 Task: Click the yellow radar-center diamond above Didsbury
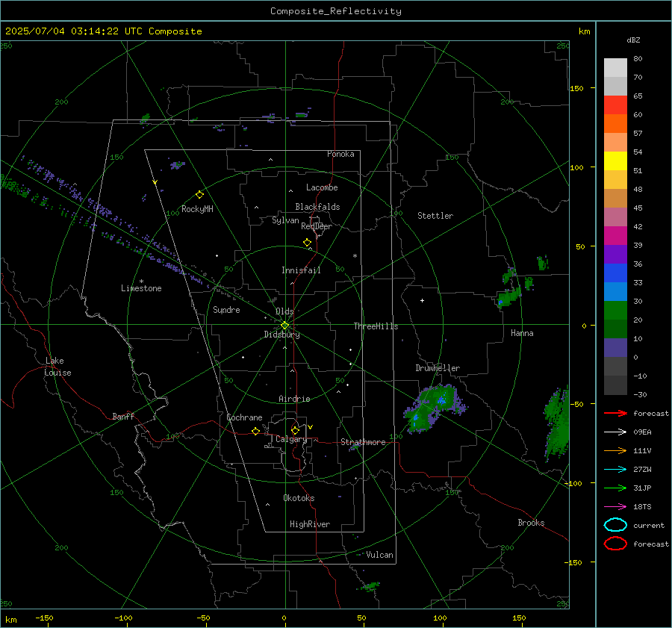coord(284,326)
